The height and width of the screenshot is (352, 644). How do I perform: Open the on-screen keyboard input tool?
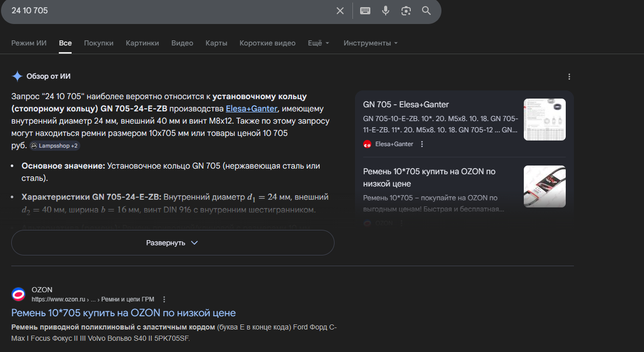coord(365,11)
